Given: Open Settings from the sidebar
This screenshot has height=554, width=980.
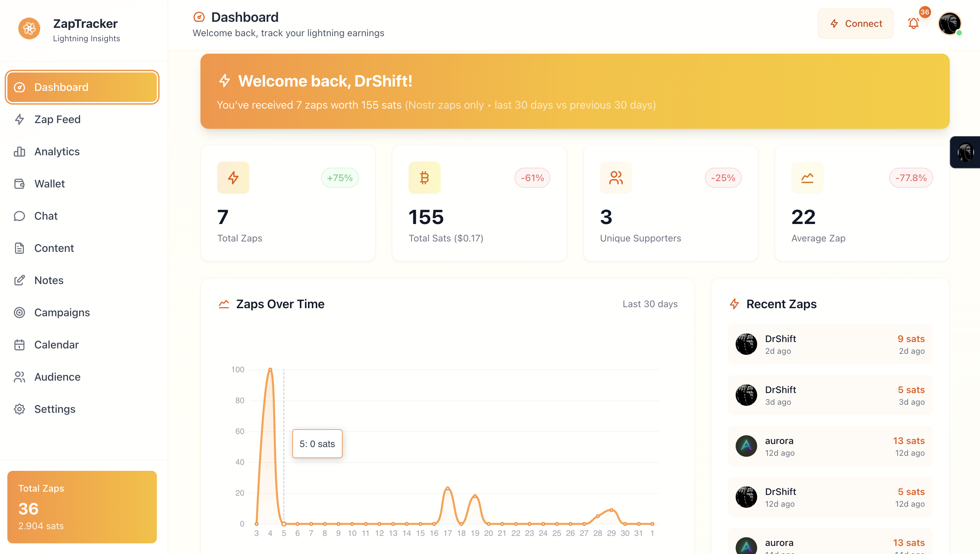Looking at the screenshot, I should [x=55, y=409].
